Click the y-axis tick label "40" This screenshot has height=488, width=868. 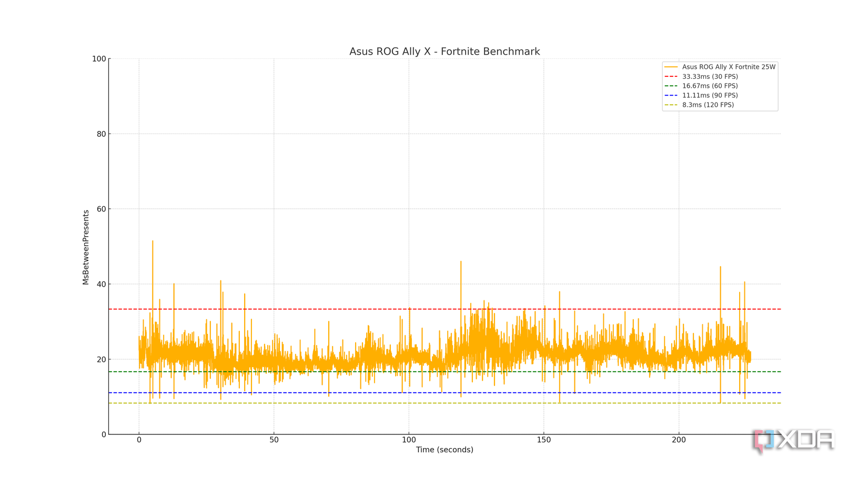[102, 284]
